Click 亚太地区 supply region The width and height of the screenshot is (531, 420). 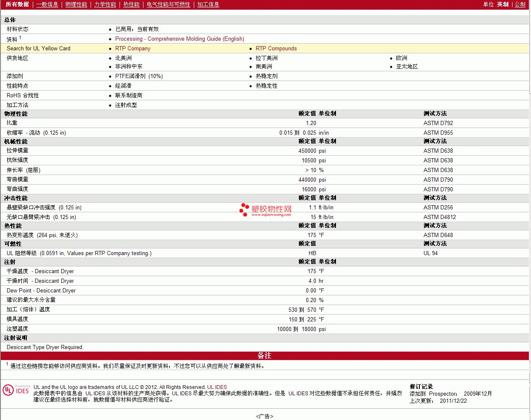[x=407, y=66]
